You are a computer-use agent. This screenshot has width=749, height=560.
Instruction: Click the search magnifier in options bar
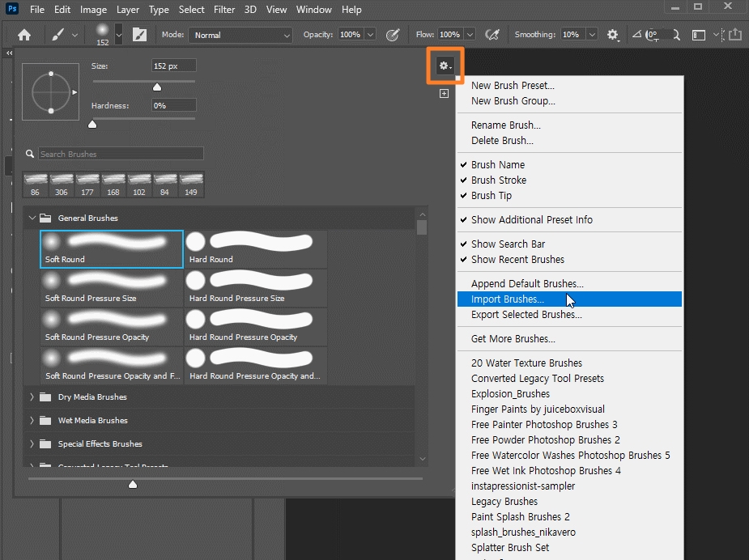pyautogui.click(x=676, y=35)
